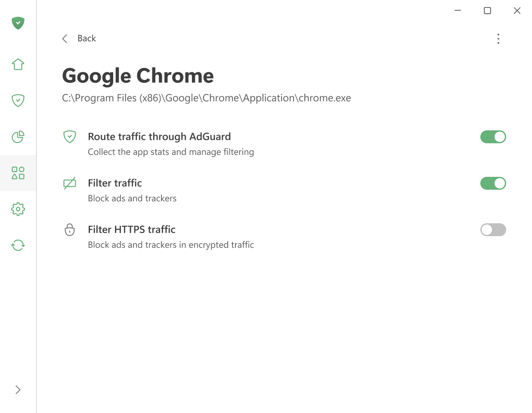
Task: Click the Google Chrome page title
Action: point(138,76)
